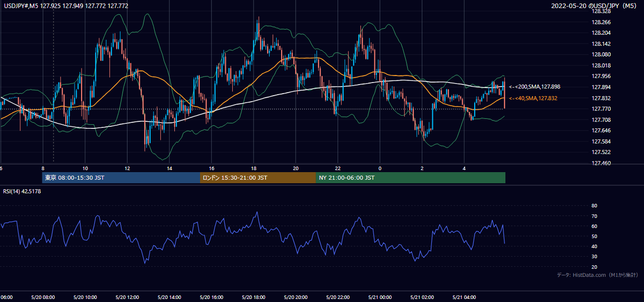The width and height of the screenshot is (644, 302).
Task: Click the 5/20 16:00 time axis label
Action: (x=211, y=297)
